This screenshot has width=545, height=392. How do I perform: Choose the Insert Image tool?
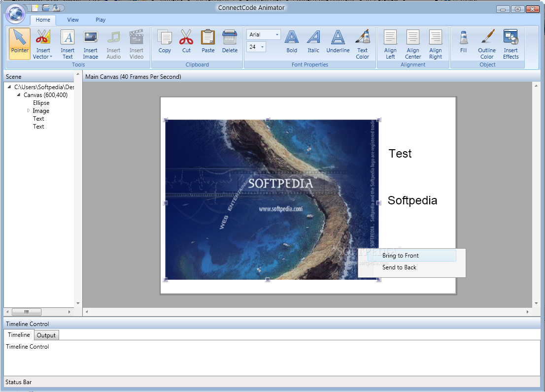coord(90,43)
